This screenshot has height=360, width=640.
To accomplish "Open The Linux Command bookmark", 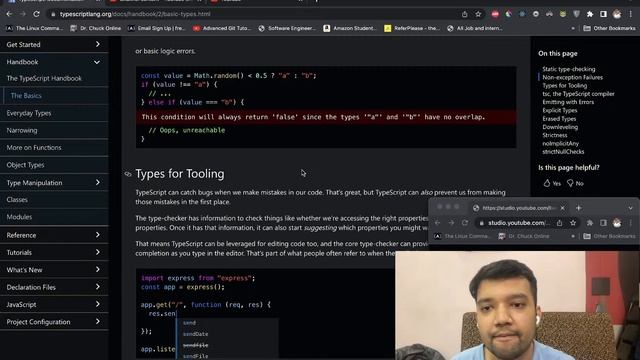I will coord(35,28).
